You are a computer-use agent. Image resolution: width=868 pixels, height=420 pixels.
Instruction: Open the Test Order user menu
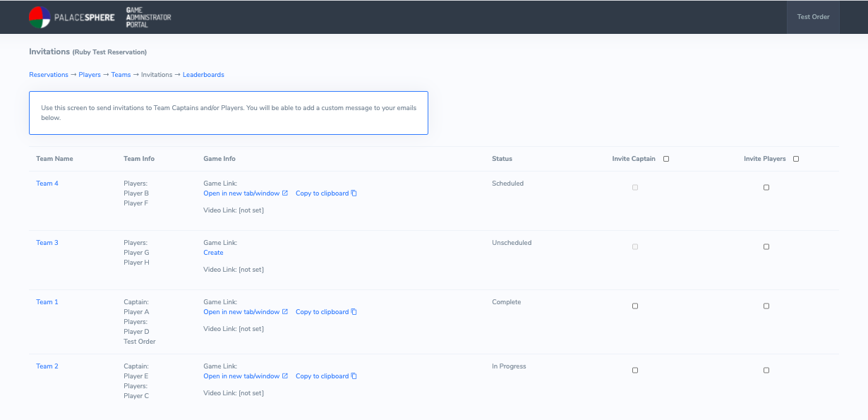[813, 17]
